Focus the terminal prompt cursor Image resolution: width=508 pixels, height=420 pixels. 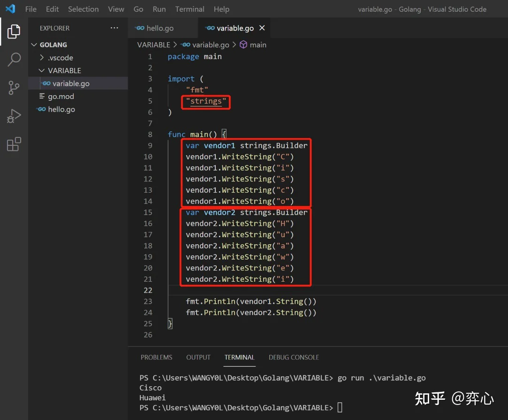click(340, 407)
